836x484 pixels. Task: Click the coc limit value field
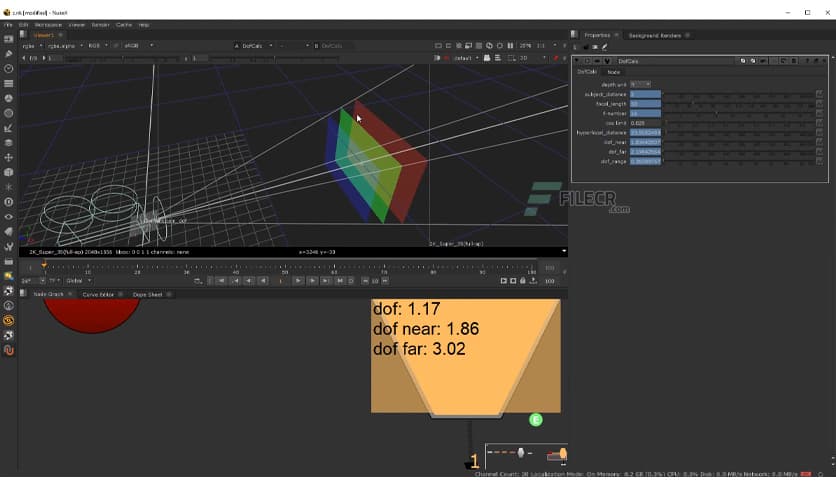tap(645, 123)
